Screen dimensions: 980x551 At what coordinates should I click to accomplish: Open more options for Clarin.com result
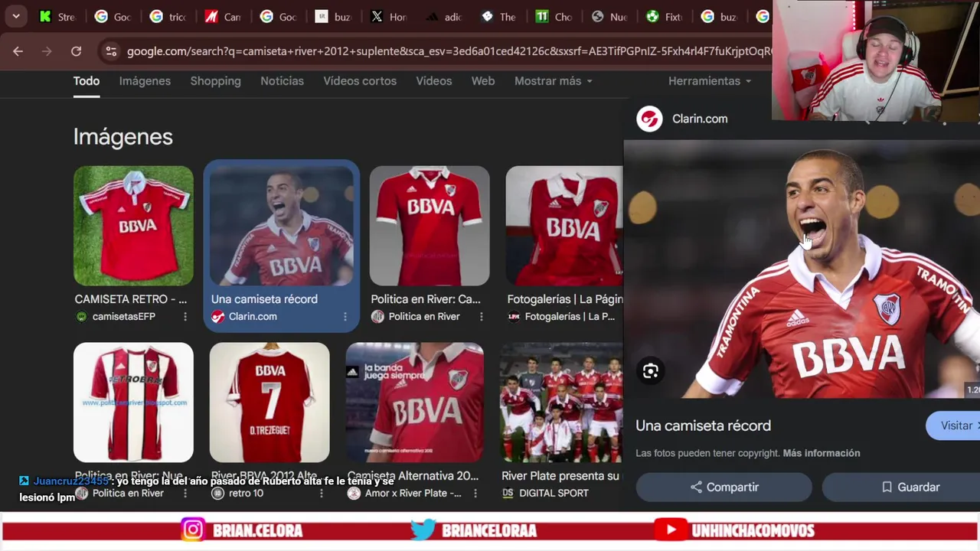(345, 317)
